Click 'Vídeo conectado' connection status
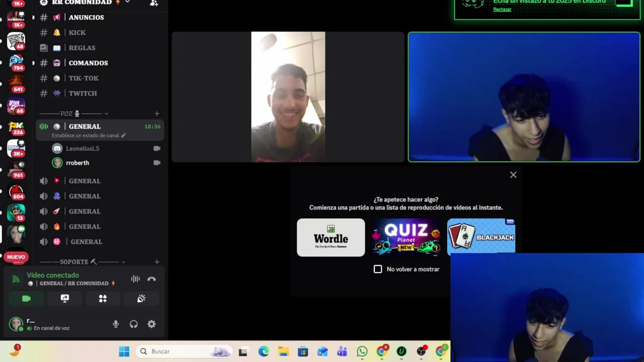Screen dimensions: 644x362 coord(53,275)
